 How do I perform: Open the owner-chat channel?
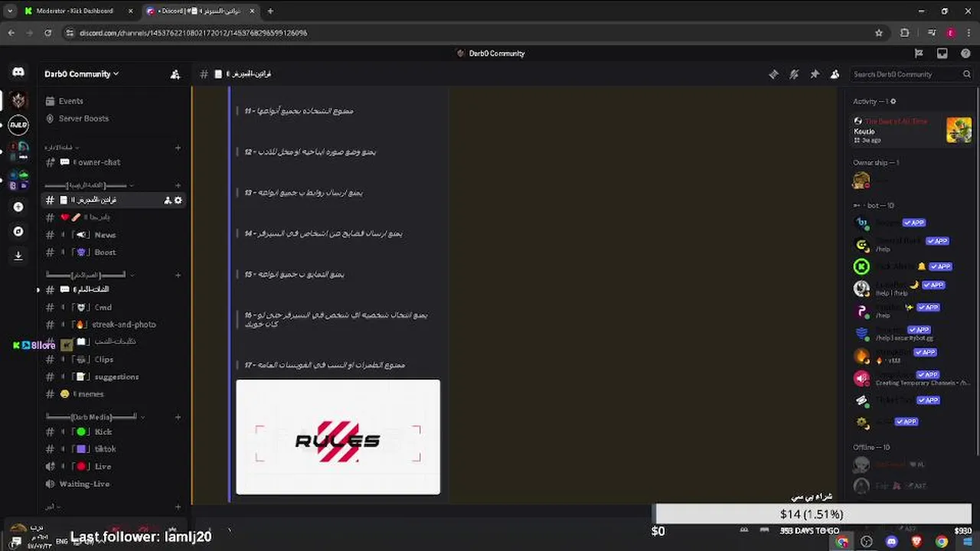pos(111,162)
